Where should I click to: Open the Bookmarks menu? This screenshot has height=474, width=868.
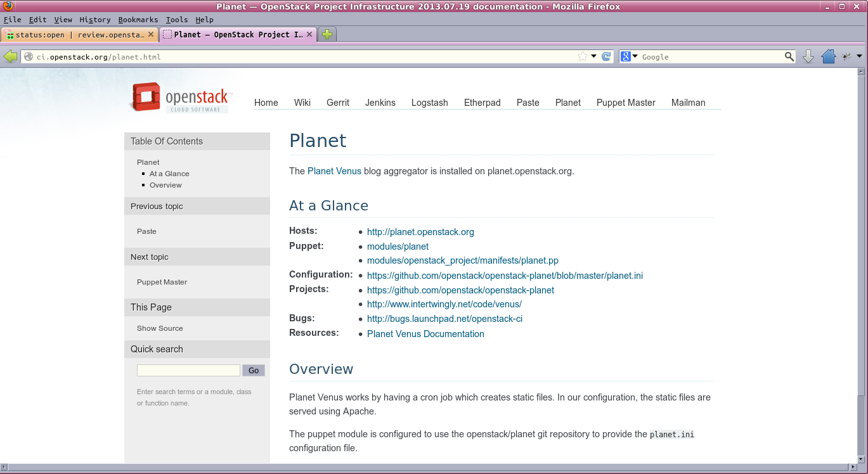(x=138, y=20)
